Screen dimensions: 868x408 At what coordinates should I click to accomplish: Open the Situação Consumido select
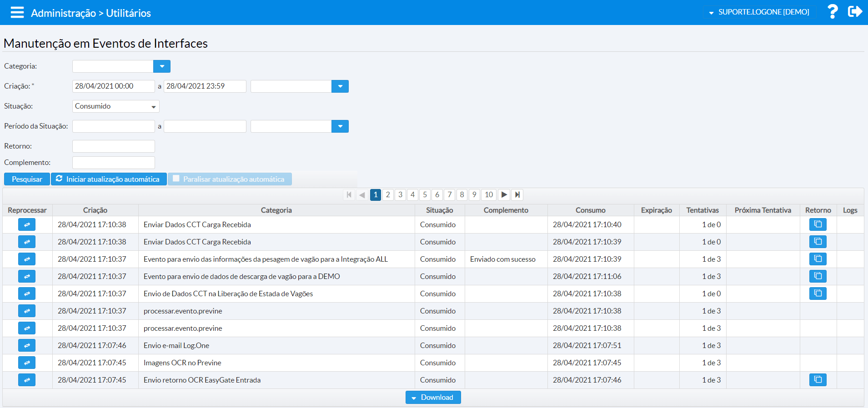115,106
